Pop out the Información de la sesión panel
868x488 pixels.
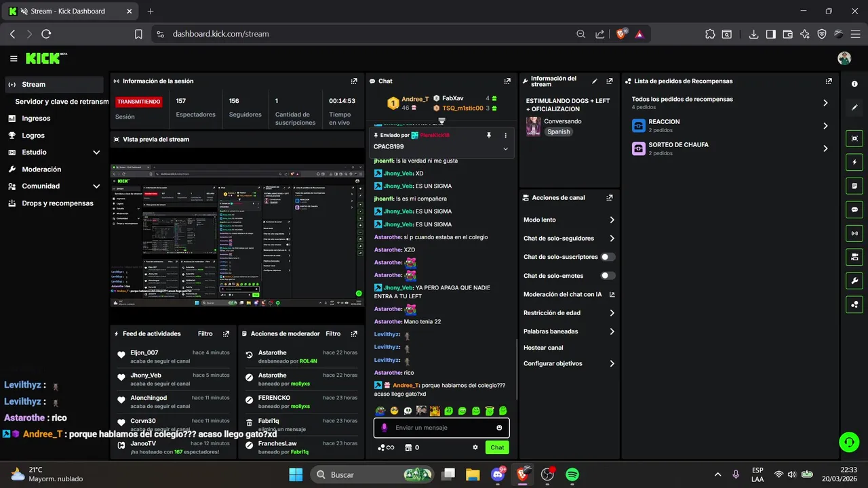[x=354, y=81]
